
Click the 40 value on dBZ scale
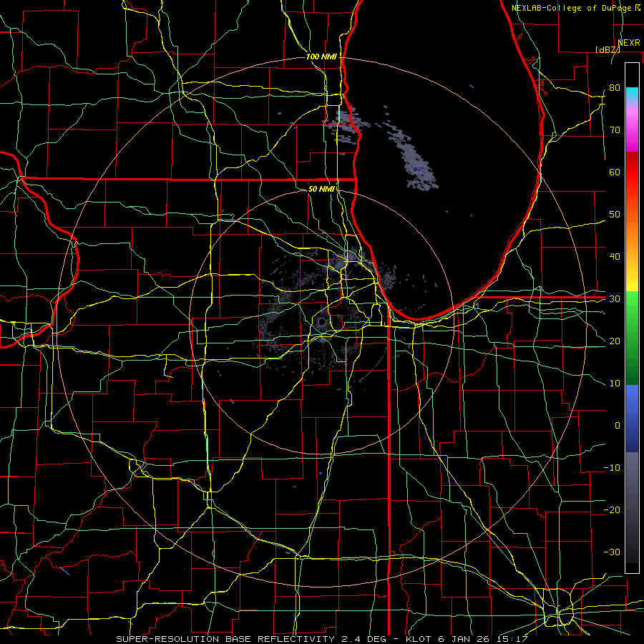tap(615, 256)
